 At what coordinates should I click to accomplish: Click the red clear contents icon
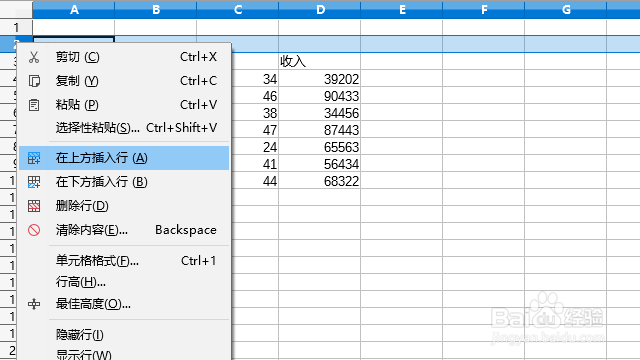tap(34, 230)
